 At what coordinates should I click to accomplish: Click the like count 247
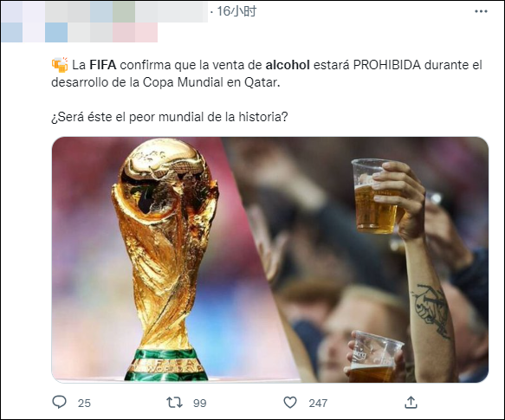(318, 403)
